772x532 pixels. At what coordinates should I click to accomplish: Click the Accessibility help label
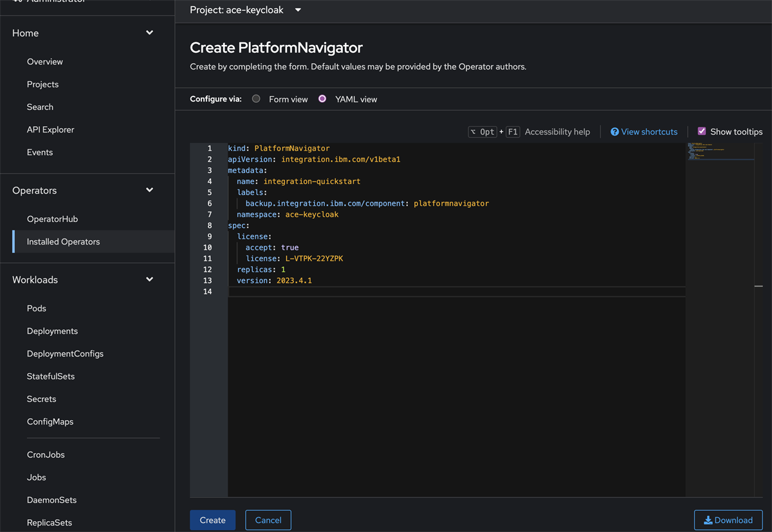557,132
